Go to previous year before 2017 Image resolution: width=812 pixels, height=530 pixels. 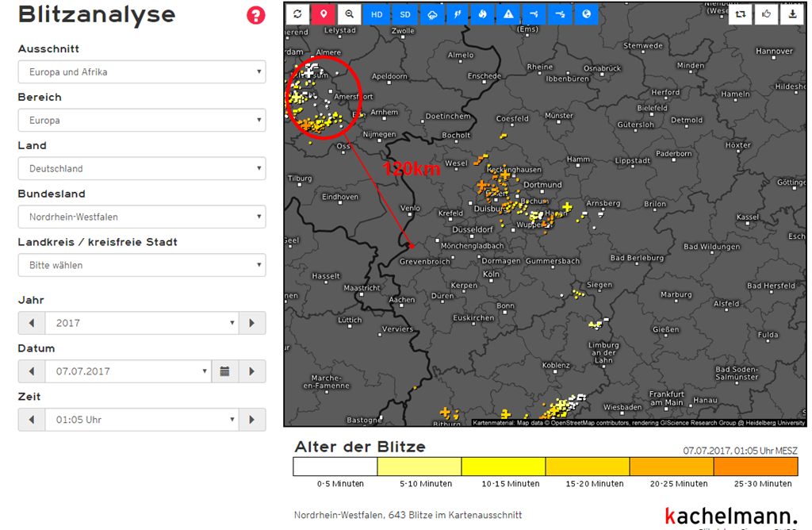coord(32,323)
